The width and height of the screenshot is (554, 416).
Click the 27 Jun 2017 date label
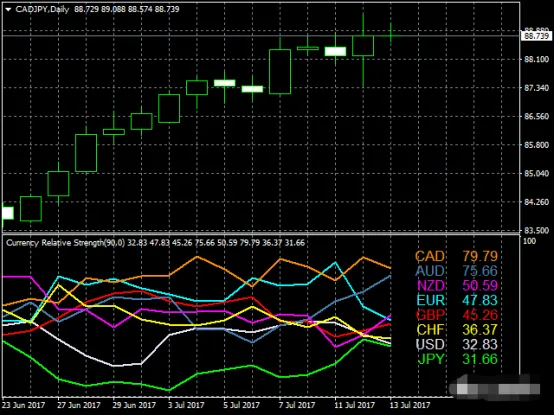coord(79,405)
